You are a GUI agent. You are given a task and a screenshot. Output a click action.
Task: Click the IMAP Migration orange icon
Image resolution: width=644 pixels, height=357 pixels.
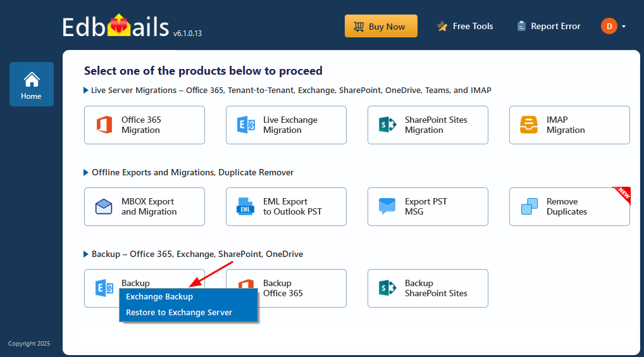click(529, 125)
